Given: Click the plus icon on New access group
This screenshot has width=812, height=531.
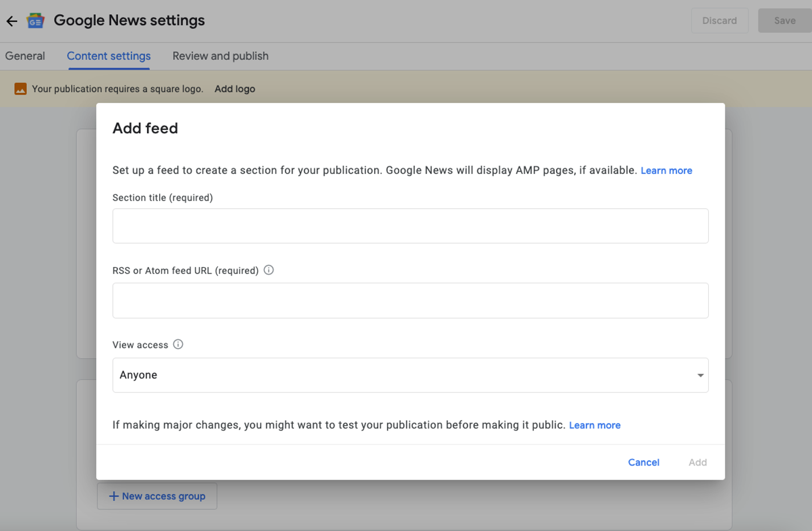Looking at the screenshot, I should coord(113,496).
